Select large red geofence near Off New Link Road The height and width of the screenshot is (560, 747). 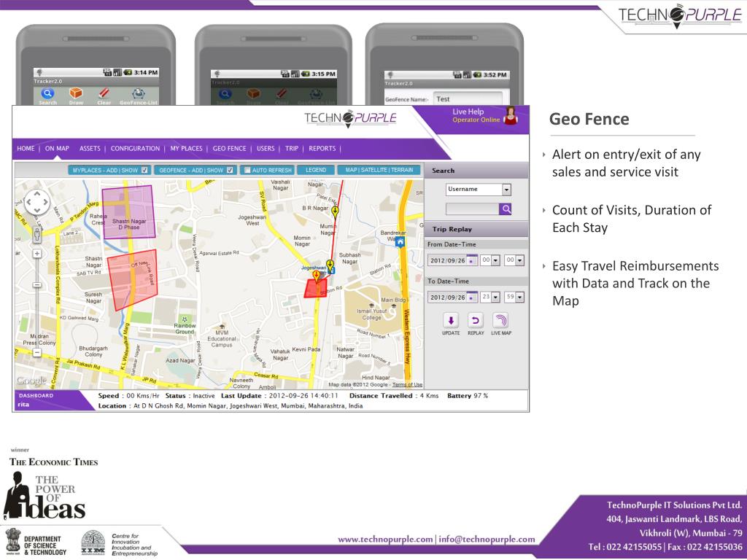coord(133,279)
